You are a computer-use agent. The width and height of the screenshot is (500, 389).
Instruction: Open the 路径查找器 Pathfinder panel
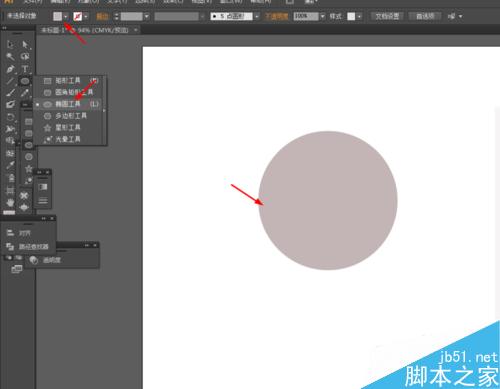tap(28, 247)
